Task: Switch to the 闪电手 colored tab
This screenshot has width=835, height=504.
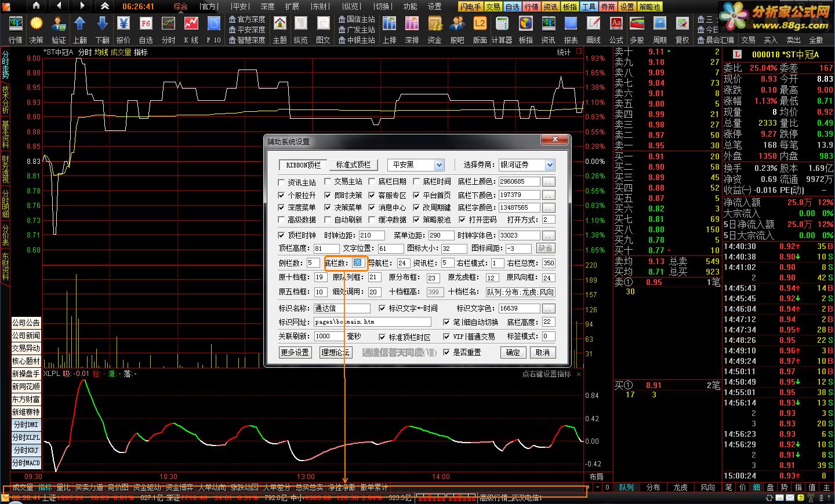Action: point(470,7)
